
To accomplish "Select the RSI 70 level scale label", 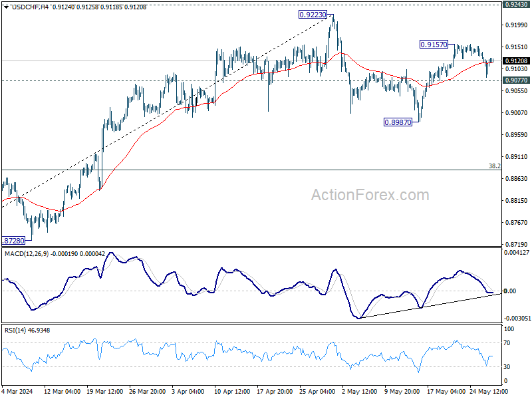I will click(x=507, y=343).
